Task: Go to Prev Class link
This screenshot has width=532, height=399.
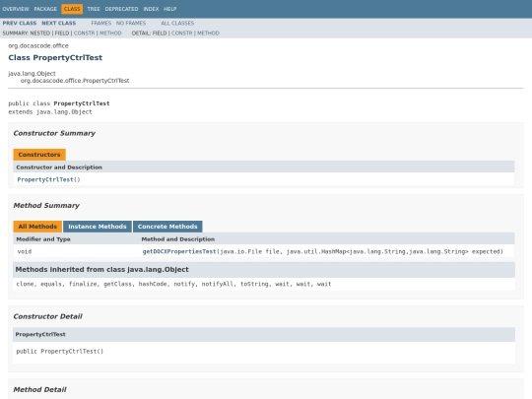Action: click(20, 23)
